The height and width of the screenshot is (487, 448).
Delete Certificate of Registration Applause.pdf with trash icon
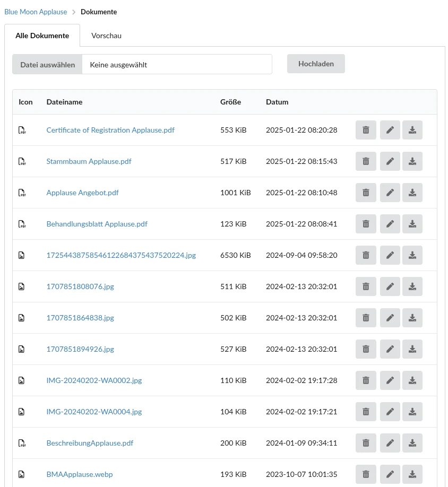pyautogui.click(x=366, y=130)
